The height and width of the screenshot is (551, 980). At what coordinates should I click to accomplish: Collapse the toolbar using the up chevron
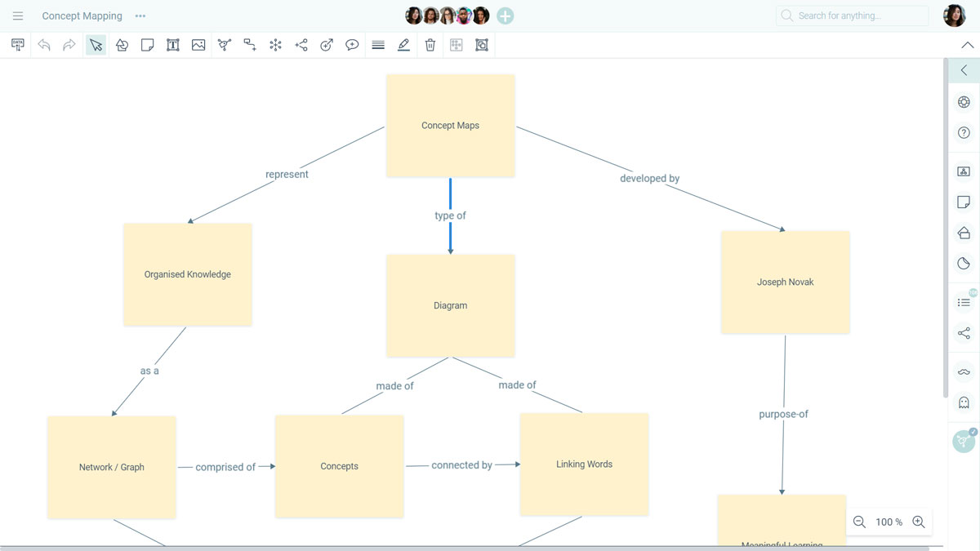[x=967, y=45]
